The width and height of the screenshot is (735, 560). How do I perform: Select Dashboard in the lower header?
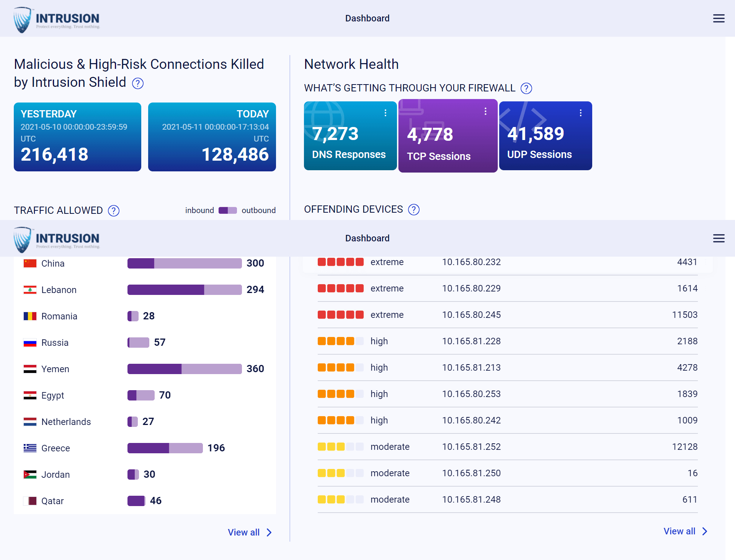pos(367,238)
